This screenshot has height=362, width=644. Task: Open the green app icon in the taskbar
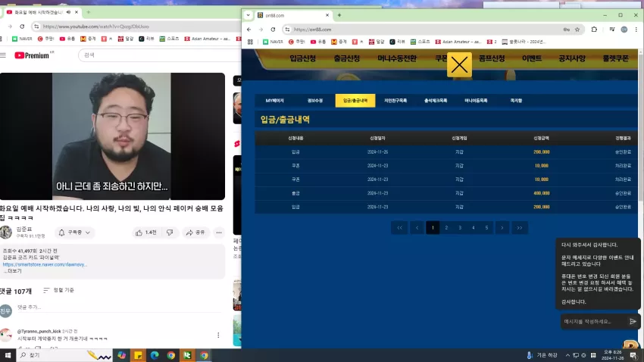[x=187, y=355]
